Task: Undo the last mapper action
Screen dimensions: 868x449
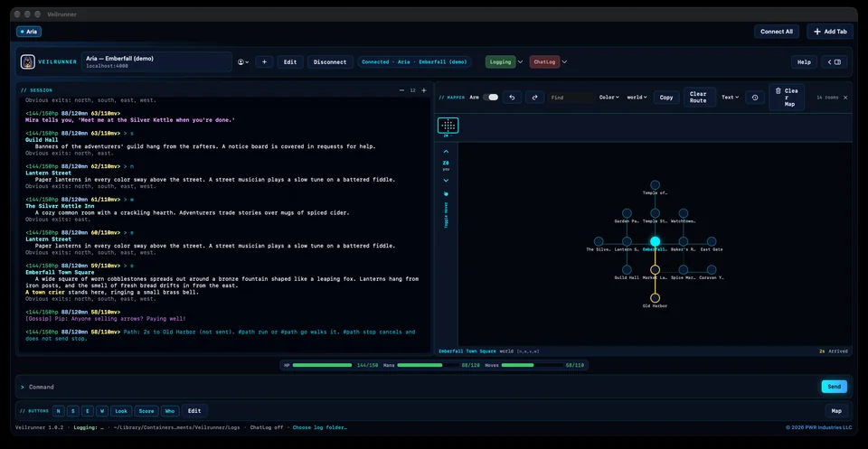Action: 512,98
